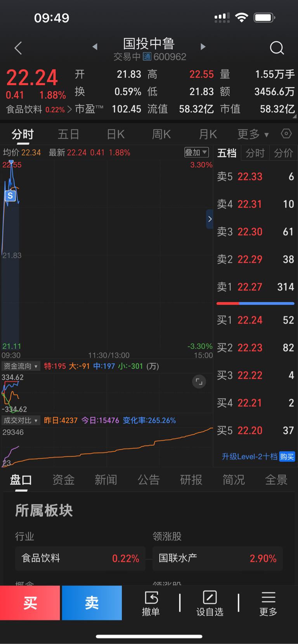Click the 购买 Level-2 button
Viewport: 298px width, 644px height.
(x=287, y=457)
